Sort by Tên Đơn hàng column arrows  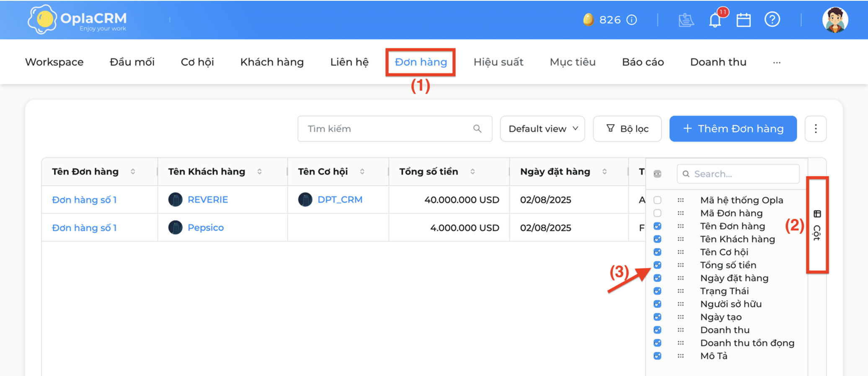click(133, 172)
